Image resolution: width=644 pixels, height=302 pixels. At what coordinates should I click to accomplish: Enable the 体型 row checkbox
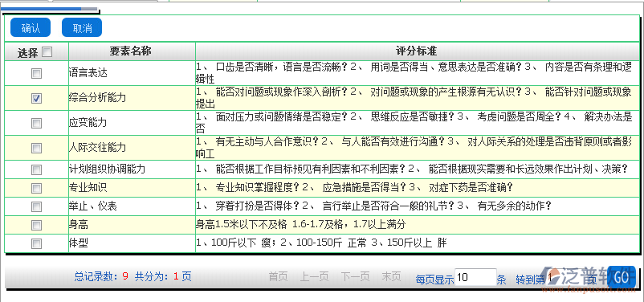coord(37,243)
